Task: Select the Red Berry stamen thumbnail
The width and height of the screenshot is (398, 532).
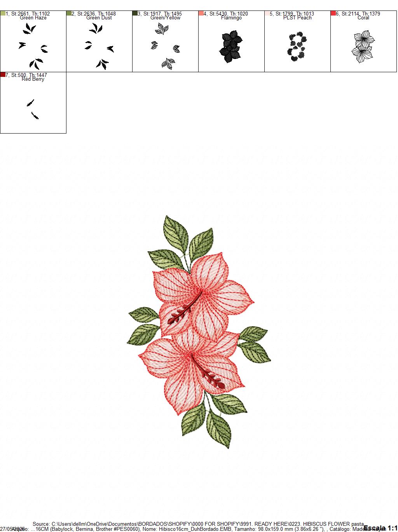Action: [33, 109]
